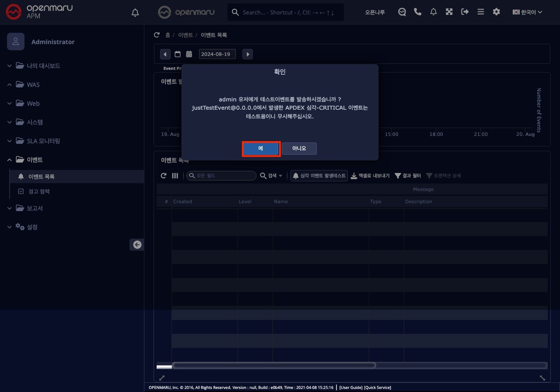Click the 예 confirm button
This screenshot has height=392, width=560.
tap(261, 149)
